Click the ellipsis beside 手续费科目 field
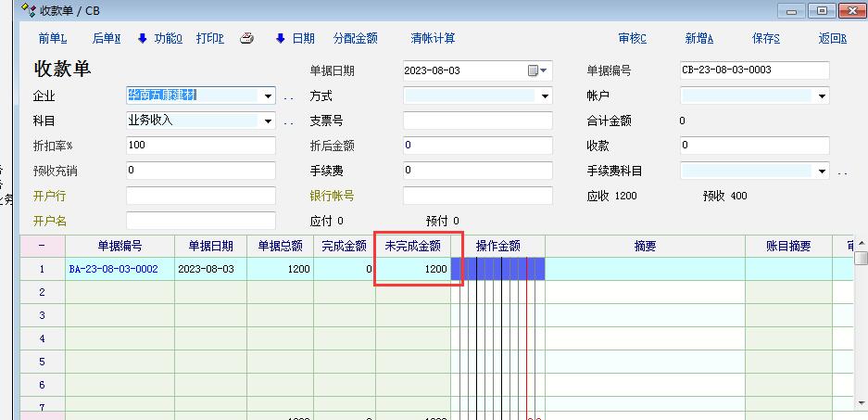 coord(842,172)
